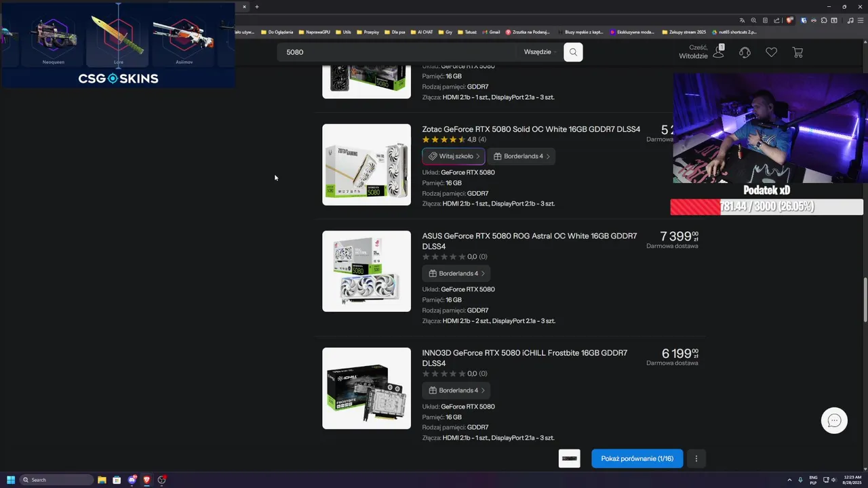Click the Zotac RTX 5080 product image

pos(366,165)
